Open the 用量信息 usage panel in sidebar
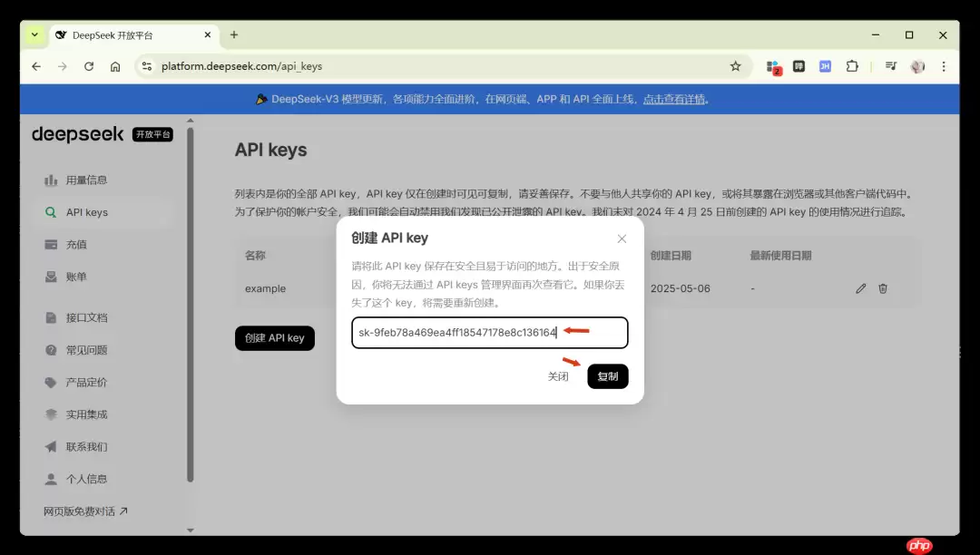This screenshot has width=980, height=555. pyautogui.click(x=50, y=180)
